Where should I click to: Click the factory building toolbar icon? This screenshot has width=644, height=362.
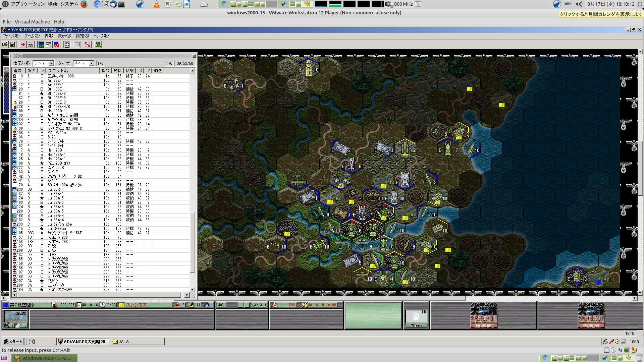coord(31,45)
